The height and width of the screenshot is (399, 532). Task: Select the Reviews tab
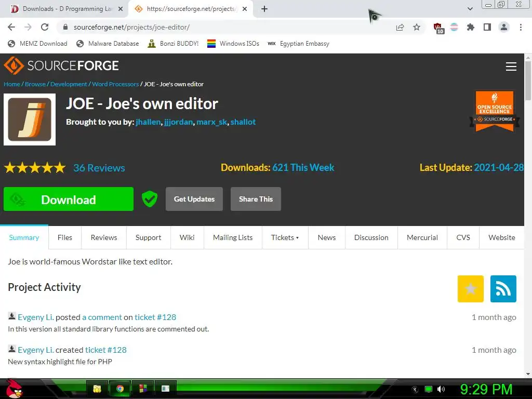click(104, 237)
